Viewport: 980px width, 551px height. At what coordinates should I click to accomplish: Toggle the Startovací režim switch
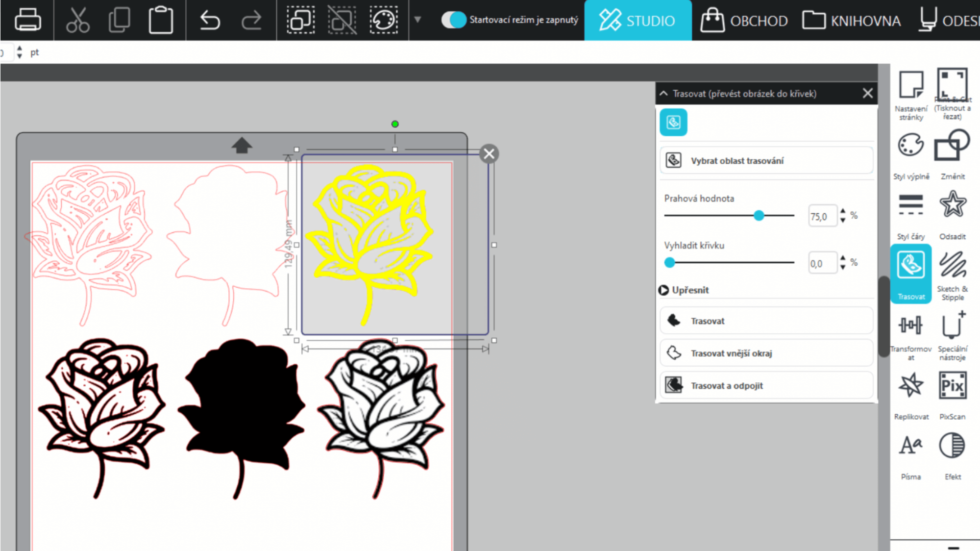pos(453,20)
